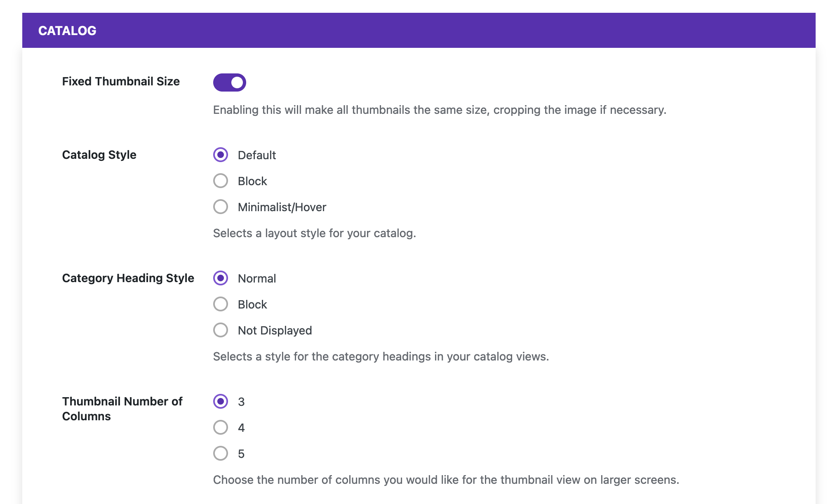Viewport: 828px width, 504px height.
Task: Toggle the Fixed Thumbnail Size switch
Action: [229, 82]
